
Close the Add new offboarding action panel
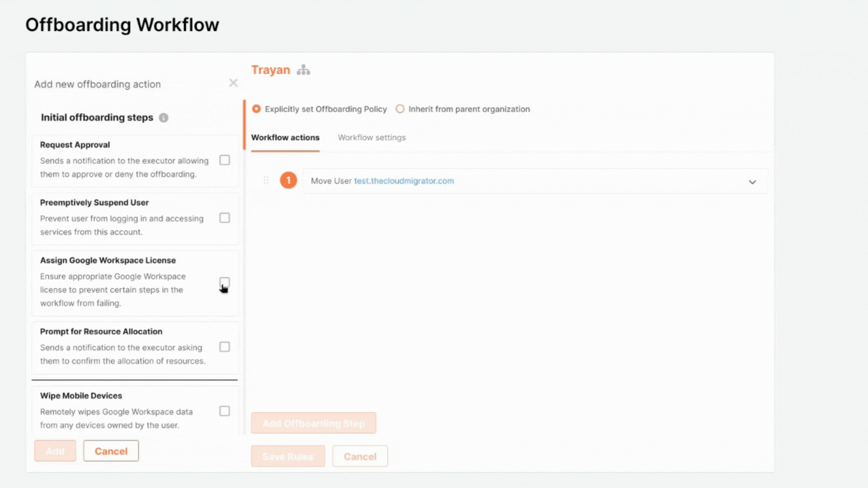(x=233, y=83)
